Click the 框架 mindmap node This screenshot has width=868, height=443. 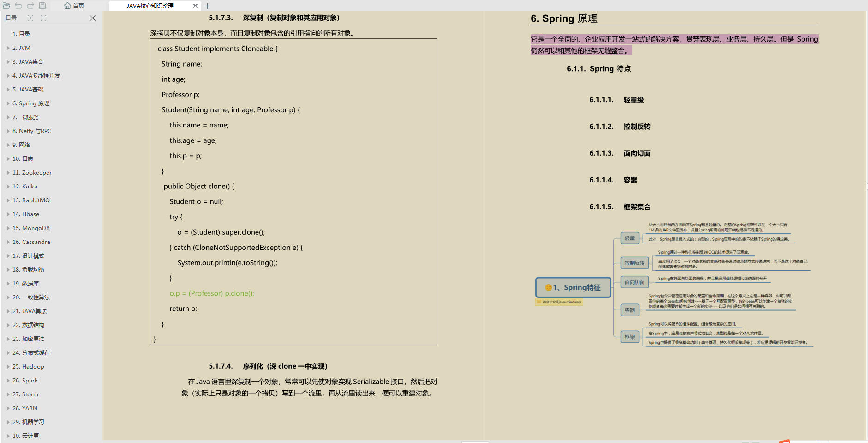click(629, 337)
